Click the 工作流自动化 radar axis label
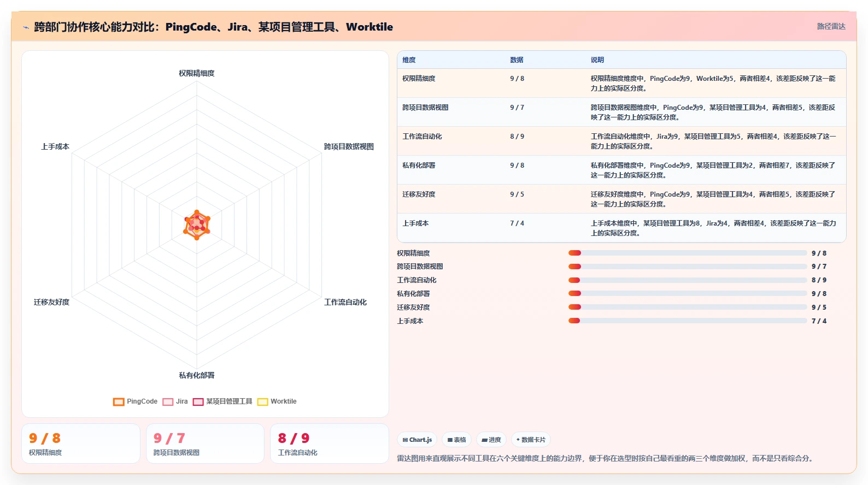The image size is (868, 485). point(345,302)
